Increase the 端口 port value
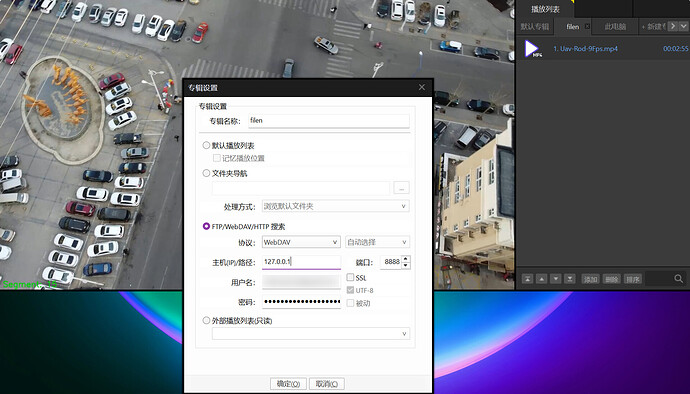690x394 pixels. pyautogui.click(x=406, y=258)
